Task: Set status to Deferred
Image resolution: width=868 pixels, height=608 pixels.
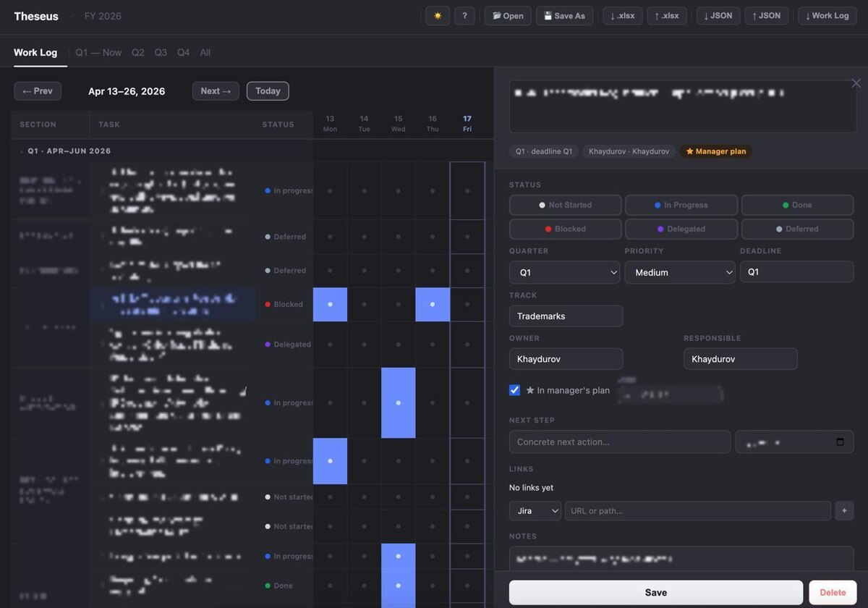Action: point(797,229)
